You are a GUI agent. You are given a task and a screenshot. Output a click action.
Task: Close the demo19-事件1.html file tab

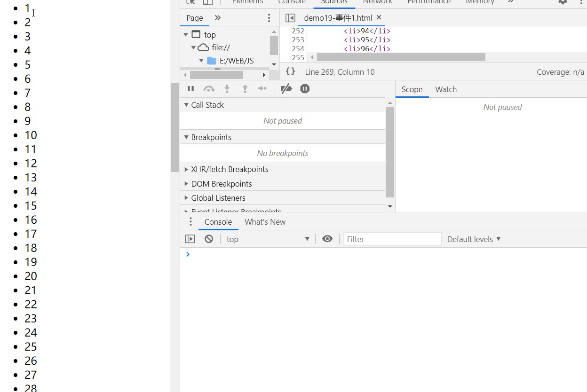pos(379,17)
